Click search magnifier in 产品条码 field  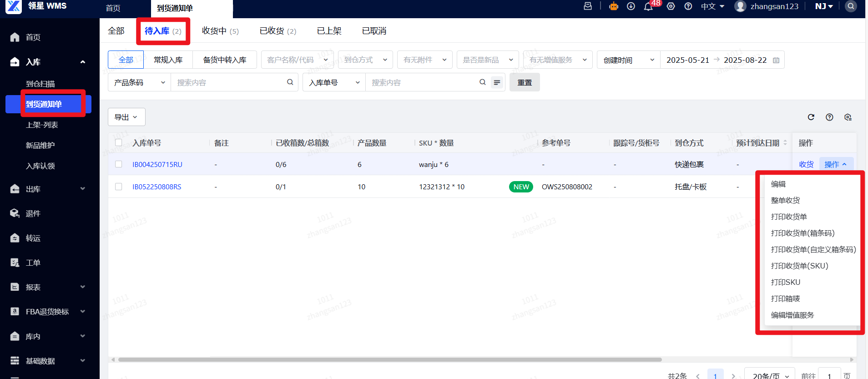[x=290, y=82]
